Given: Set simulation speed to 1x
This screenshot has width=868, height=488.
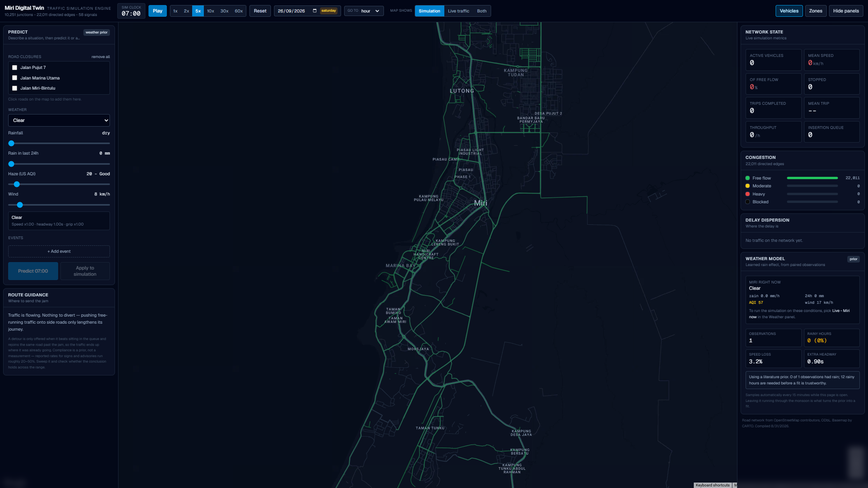Looking at the screenshot, I should coord(175,11).
